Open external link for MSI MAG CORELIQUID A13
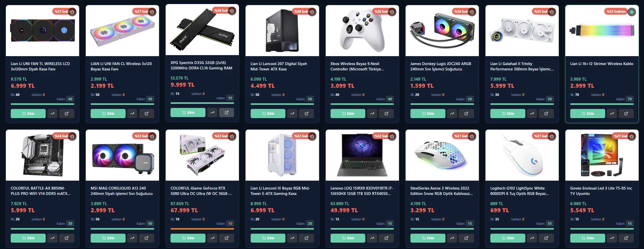Image resolution: width=644 pixels, height=249 pixels. point(147,238)
